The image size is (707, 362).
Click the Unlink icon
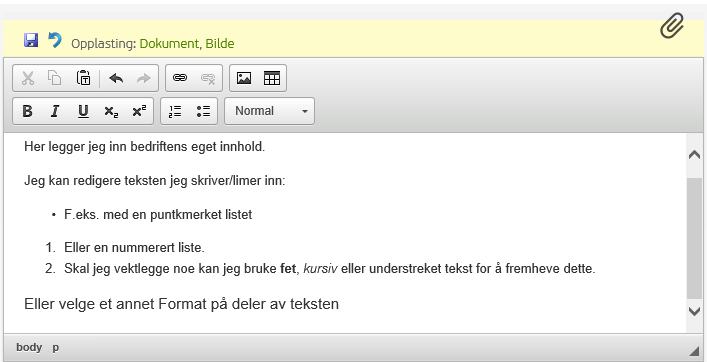208,78
